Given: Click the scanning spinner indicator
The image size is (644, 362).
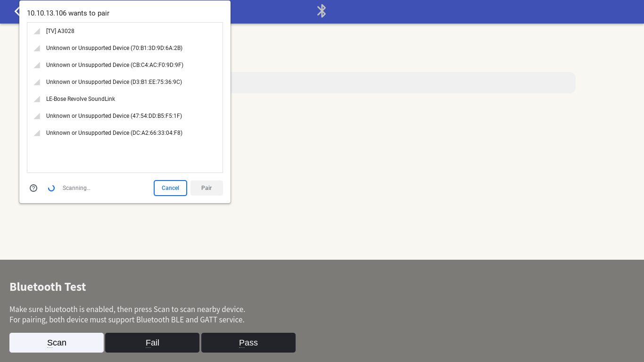Looking at the screenshot, I should (51, 188).
